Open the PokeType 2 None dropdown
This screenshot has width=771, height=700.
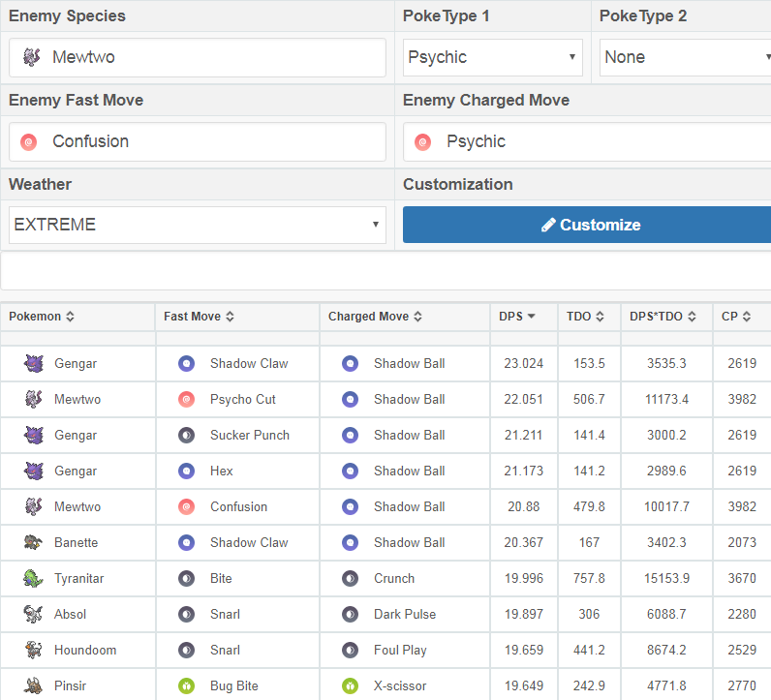pos(686,57)
